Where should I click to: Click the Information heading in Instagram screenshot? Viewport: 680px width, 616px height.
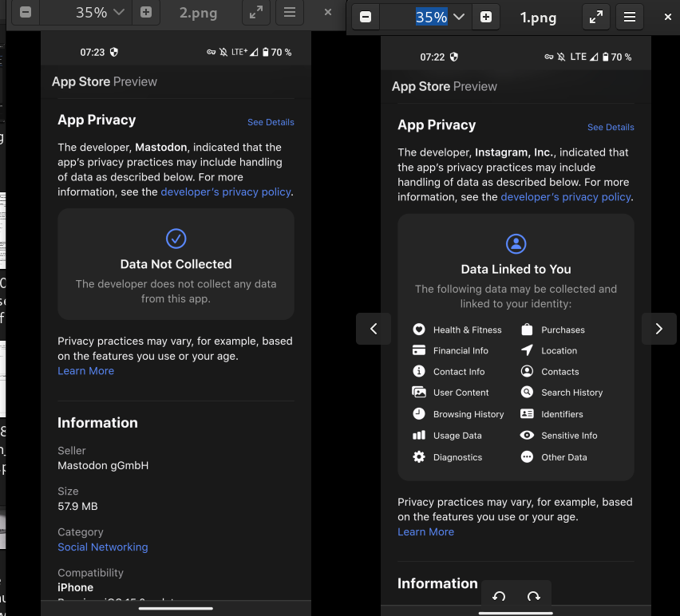437,583
